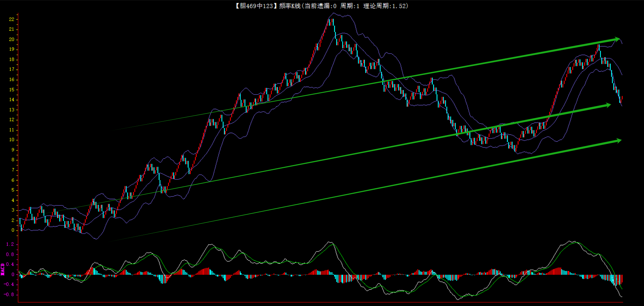Viewport: 644px width, 306px height.
Task: Click the 0 label on the price axis
Action: click(x=13, y=230)
